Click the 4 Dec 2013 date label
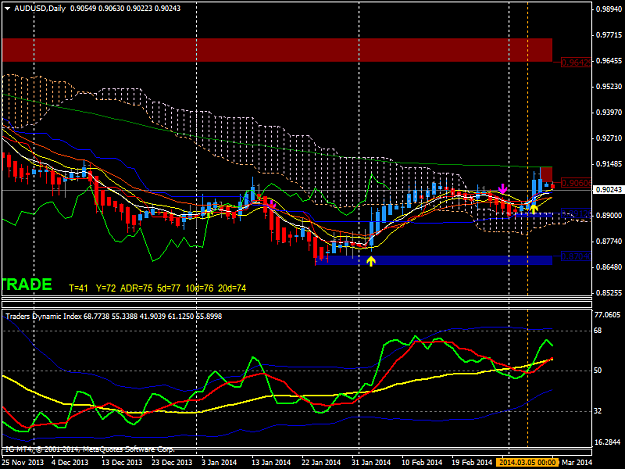The image size is (625, 469). (70, 463)
